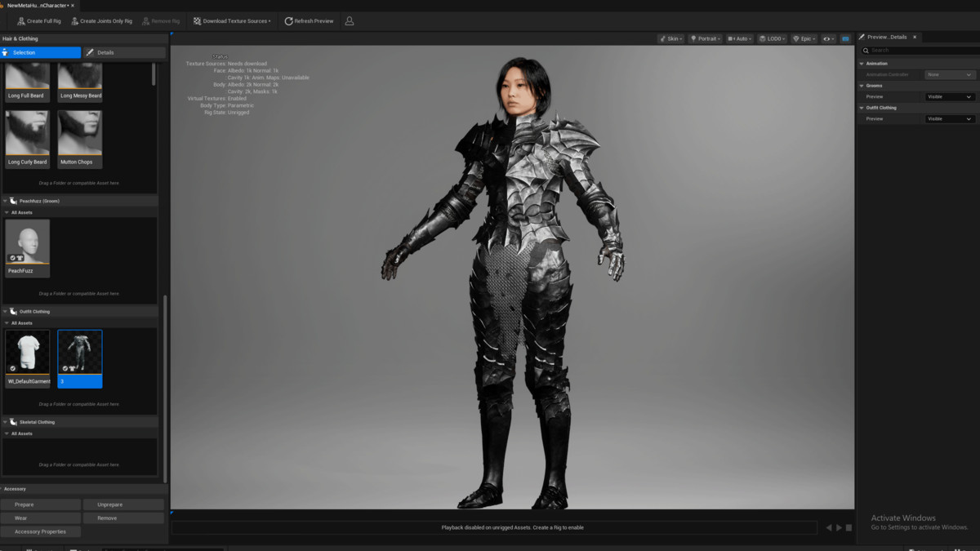This screenshot has height=551, width=980.
Task: Select the armor outfit asset named 3
Action: click(80, 358)
